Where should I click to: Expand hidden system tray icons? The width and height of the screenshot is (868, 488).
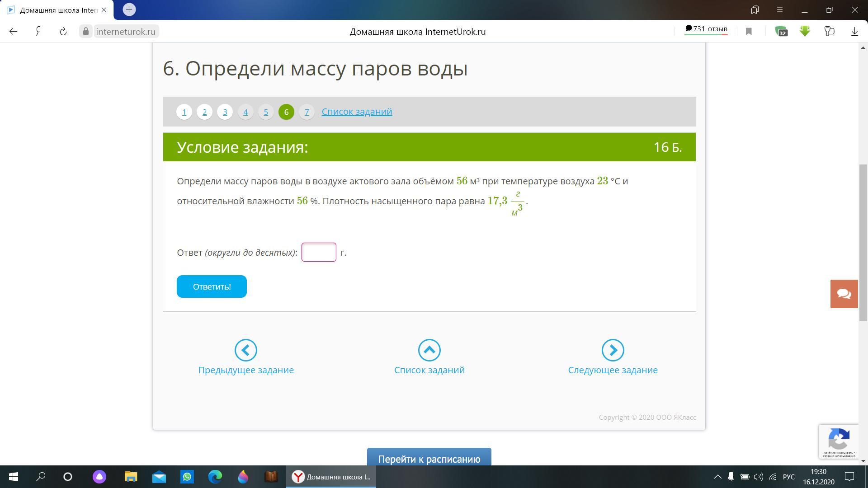click(x=717, y=477)
